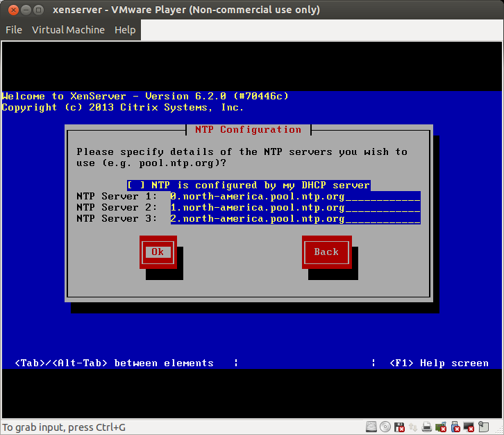Viewport: 504px width, 435px height.
Task: Click the sound card status icon
Action: (x=442, y=427)
